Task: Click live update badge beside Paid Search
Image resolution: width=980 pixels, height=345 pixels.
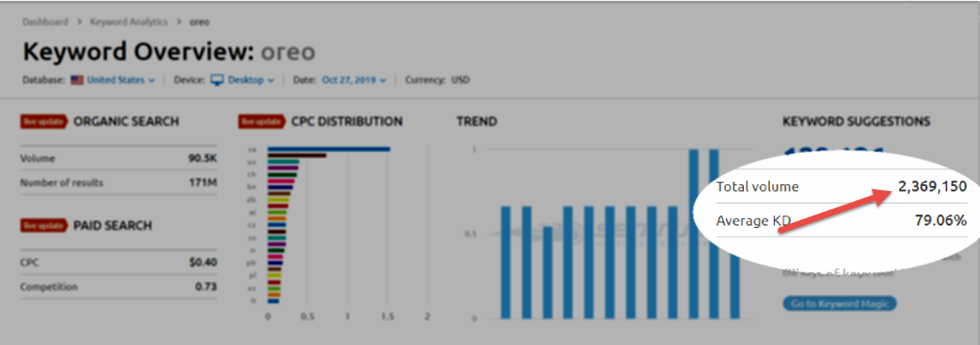Action: tap(44, 225)
